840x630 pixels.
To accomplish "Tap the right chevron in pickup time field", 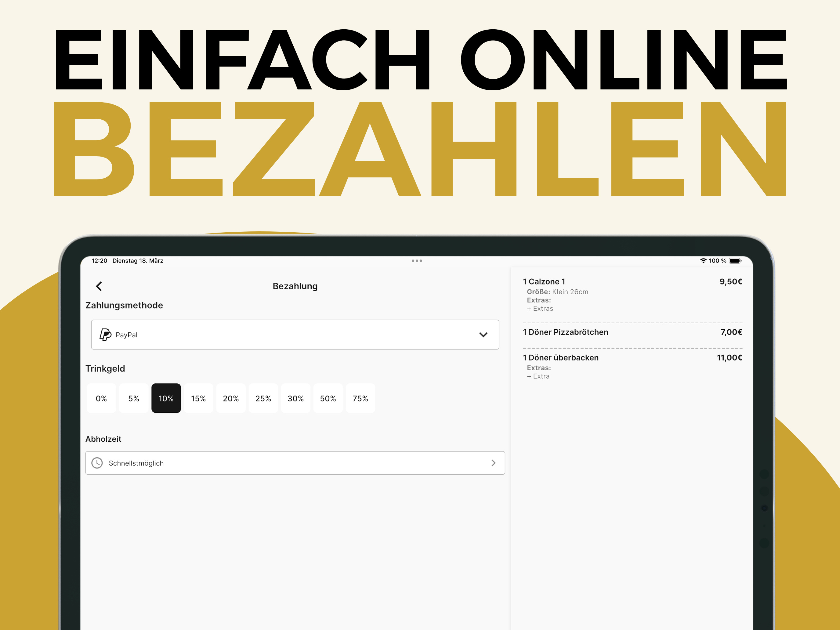I will [493, 463].
